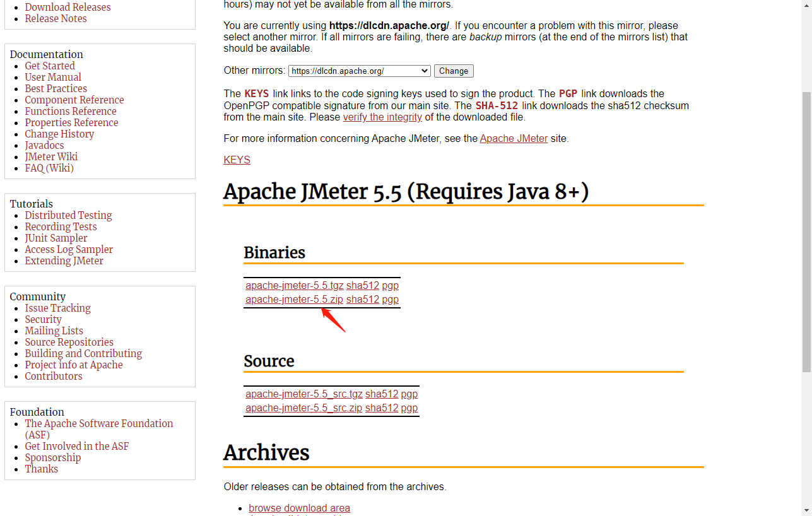This screenshot has height=516, width=812.
Task: Open Project info at Apache
Action: [74, 365]
